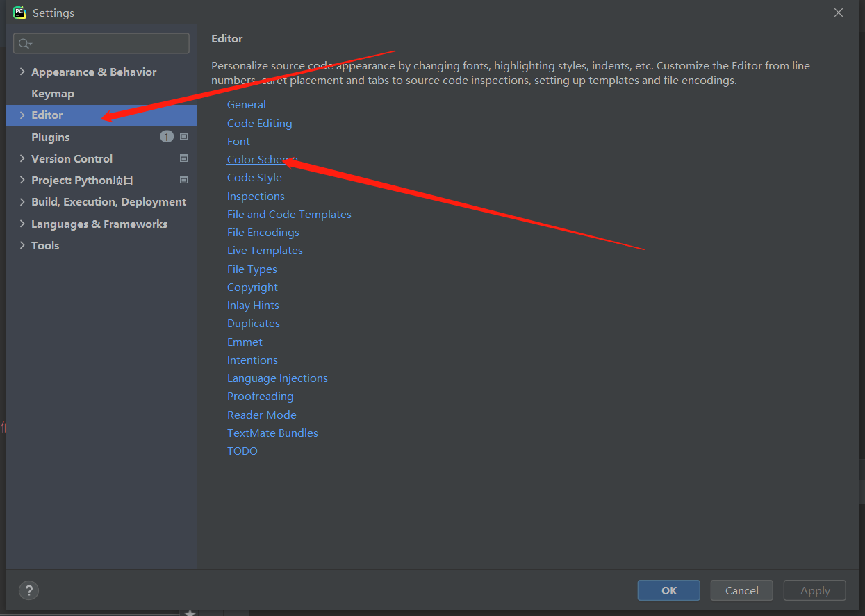Select the Tools category
865x616 pixels.
coord(45,245)
